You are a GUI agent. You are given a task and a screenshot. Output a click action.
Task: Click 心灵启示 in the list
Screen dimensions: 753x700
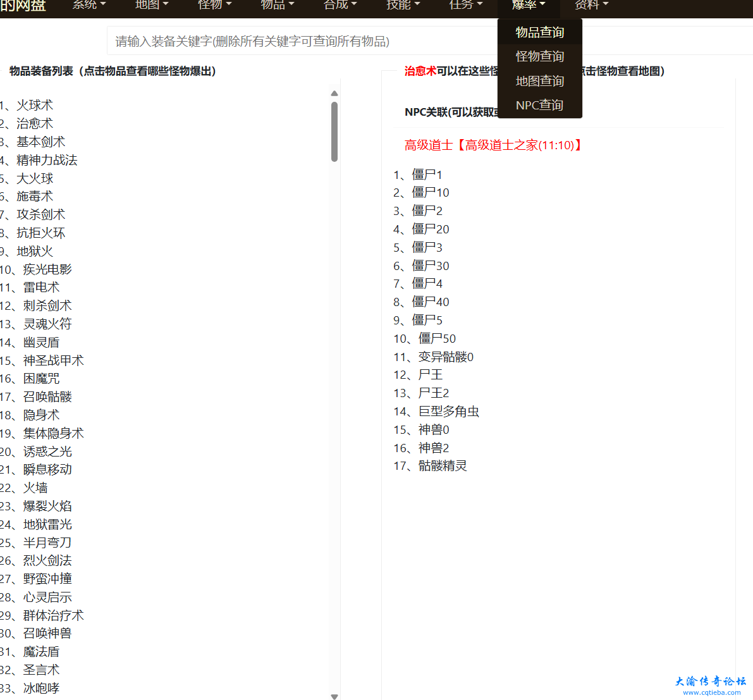[47, 597]
